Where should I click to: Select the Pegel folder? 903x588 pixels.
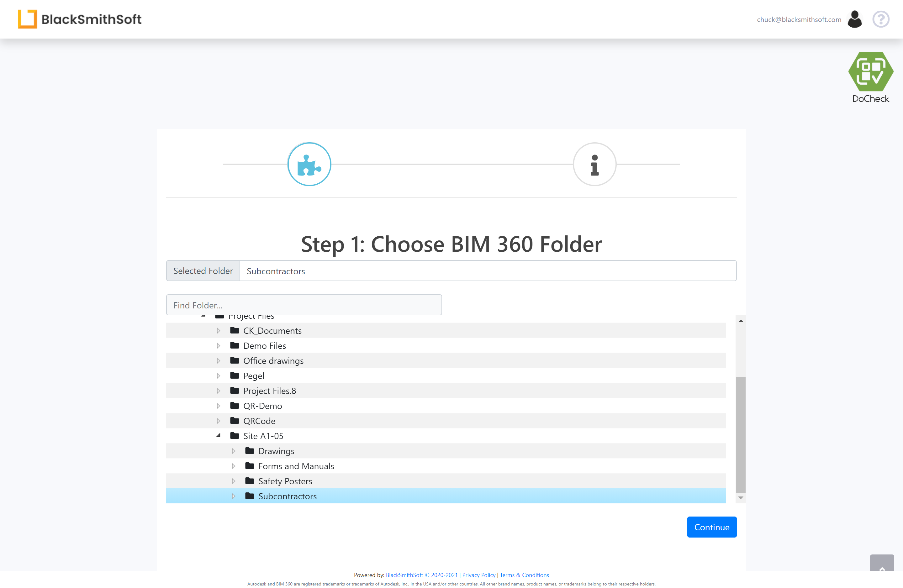(253, 375)
